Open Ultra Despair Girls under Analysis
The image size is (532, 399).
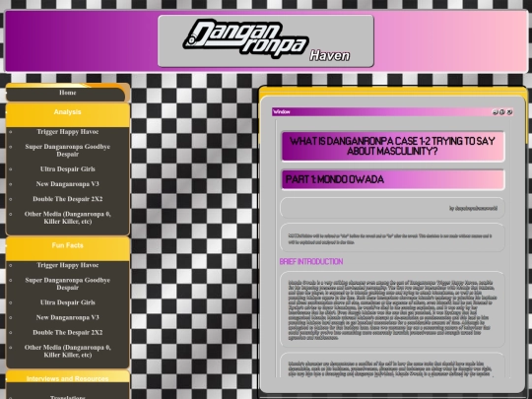68,169
